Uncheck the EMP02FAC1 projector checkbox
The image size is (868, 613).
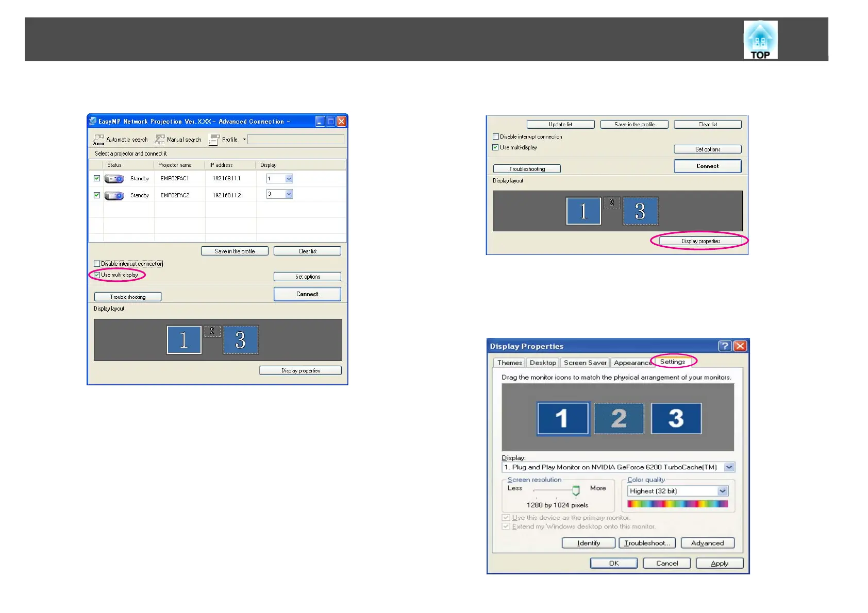[97, 178]
